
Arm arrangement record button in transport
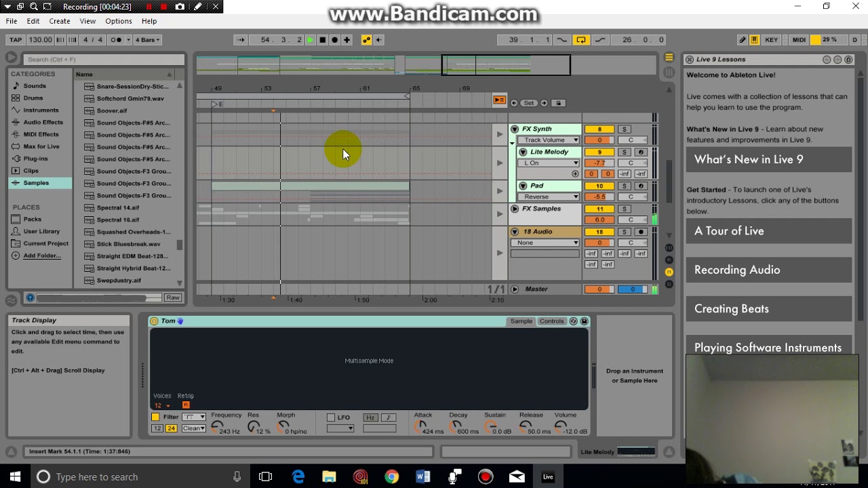[334, 40]
